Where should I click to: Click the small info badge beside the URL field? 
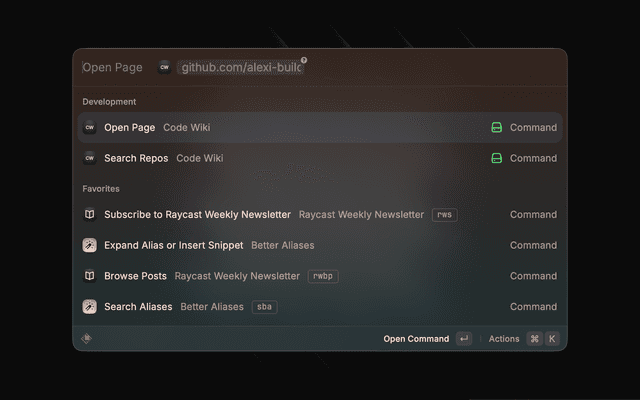[x=304, y=60]
